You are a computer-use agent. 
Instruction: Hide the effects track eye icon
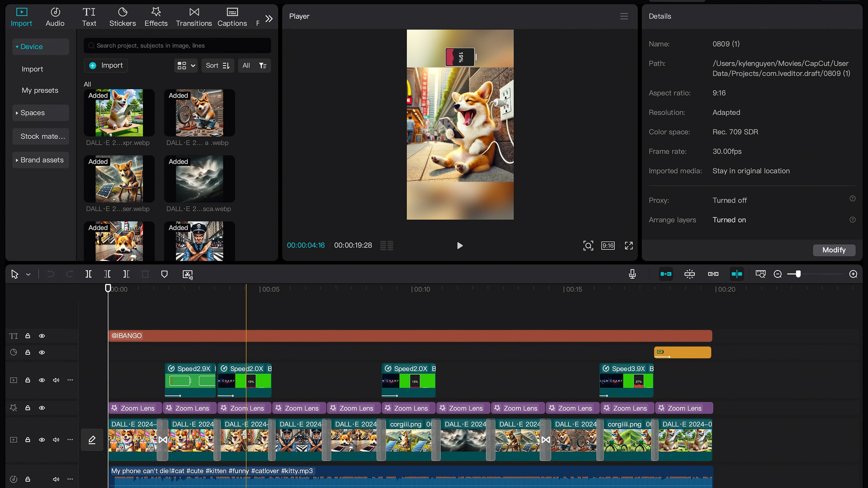click(42, 408)
